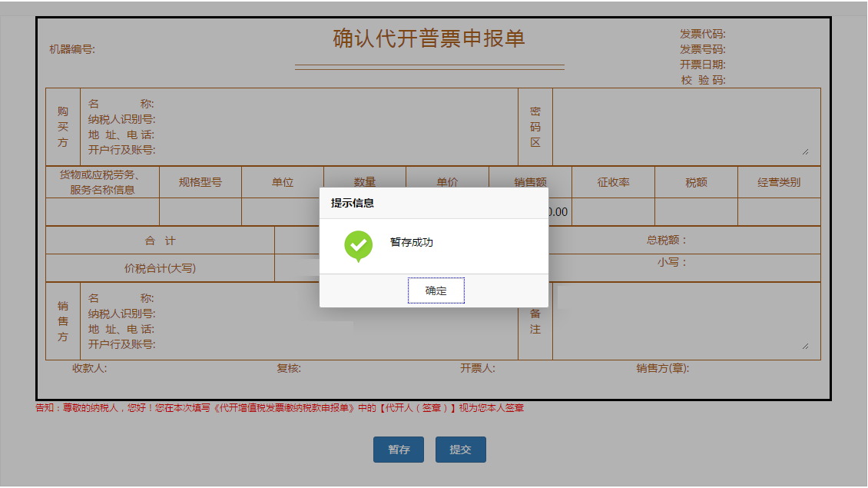The width and height of the screenshot is (868, 488).
Task: Click the 税额 column header
Action: 697,182
